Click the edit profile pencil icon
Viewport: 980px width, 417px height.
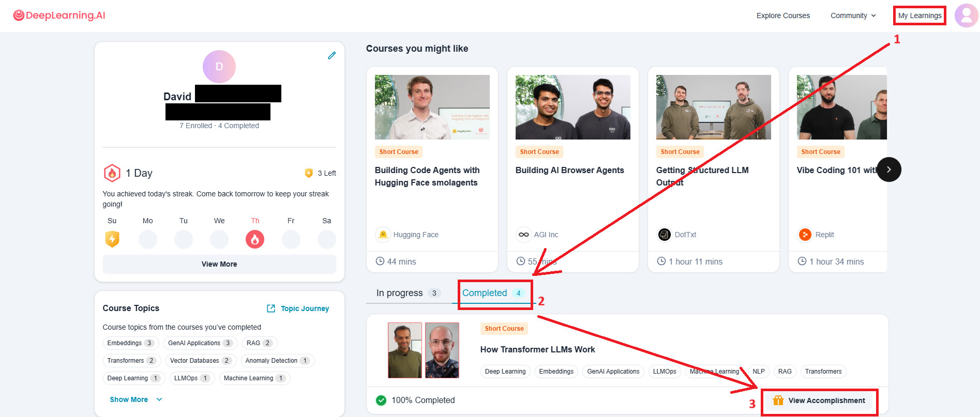click(332, 55)
